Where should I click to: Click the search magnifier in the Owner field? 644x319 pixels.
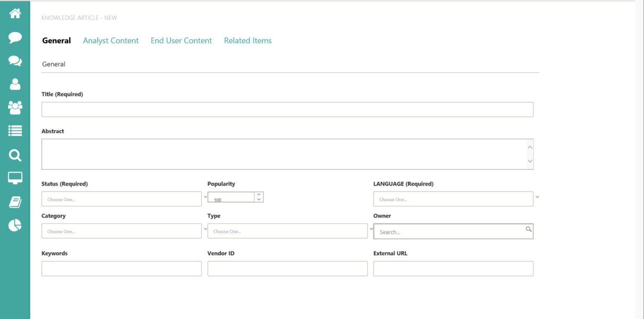click(x=528, y=229)
